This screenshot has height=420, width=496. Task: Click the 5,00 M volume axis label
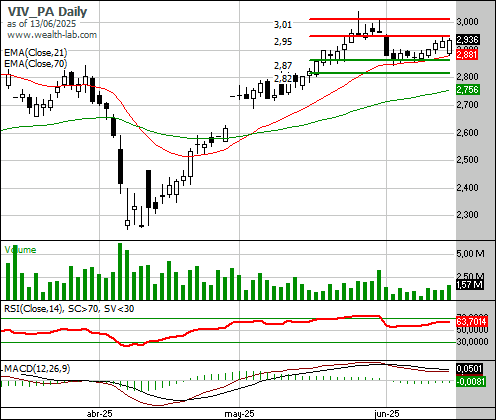(x=470, y=254)
